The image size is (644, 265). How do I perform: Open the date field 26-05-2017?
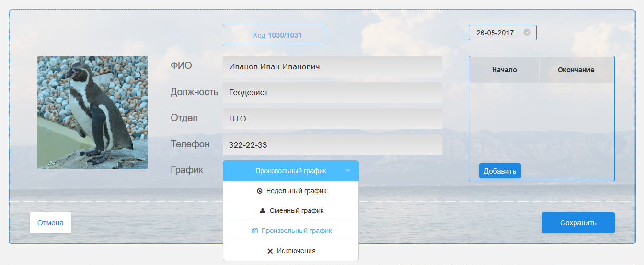pos(503,33)
